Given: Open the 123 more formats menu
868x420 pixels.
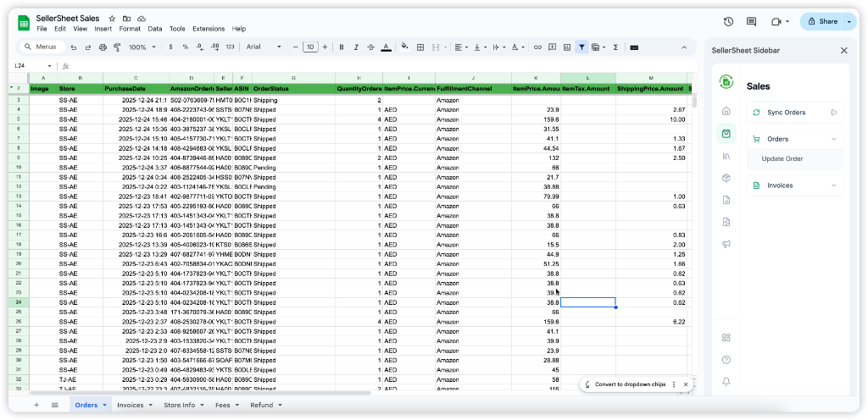Looking at the screenshot, I should point(231,47).
